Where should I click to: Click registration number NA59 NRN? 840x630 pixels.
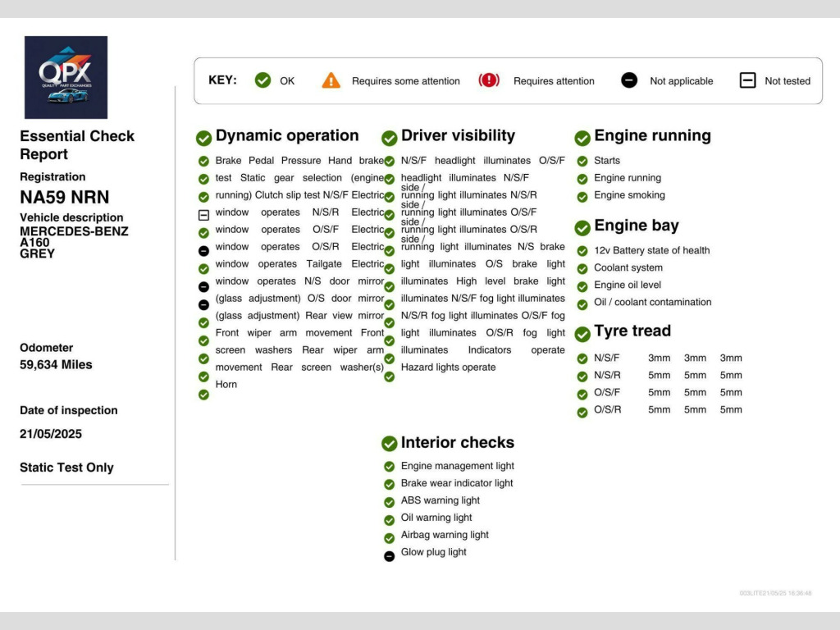point(64,197)
